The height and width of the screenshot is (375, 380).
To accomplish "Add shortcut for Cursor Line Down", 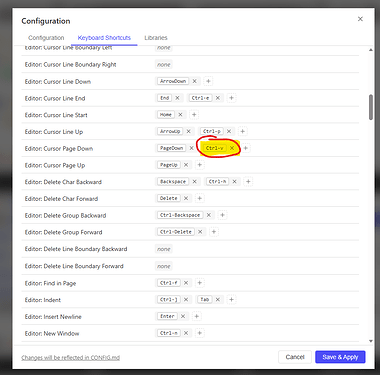I will [208, 81].
